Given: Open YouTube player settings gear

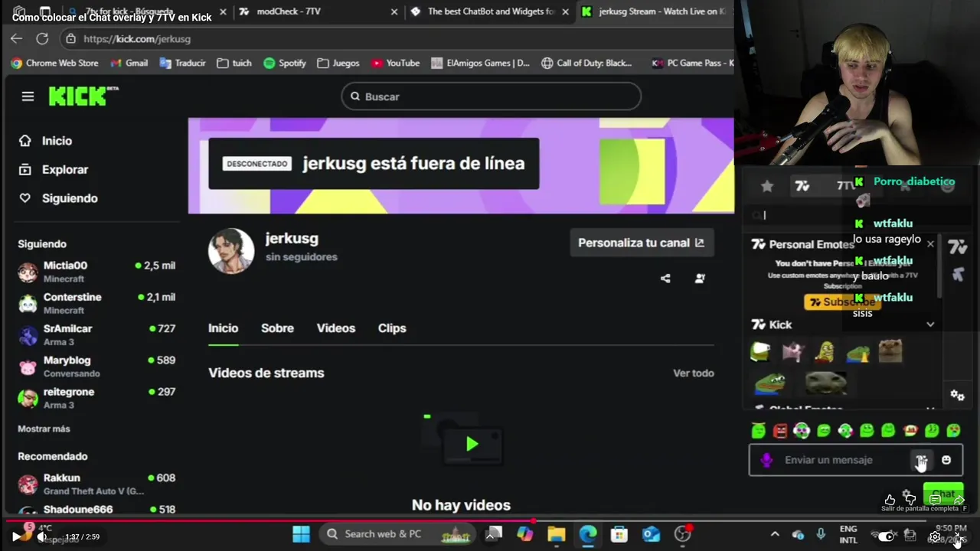Looking at the screenshot, I should tap(935, 536).
